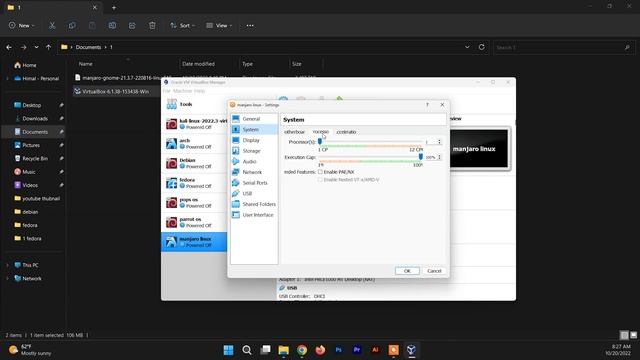Screen dimensions: 640x360
Task: Switch to the Motherboard tab
Action: [x=294, y=132]
